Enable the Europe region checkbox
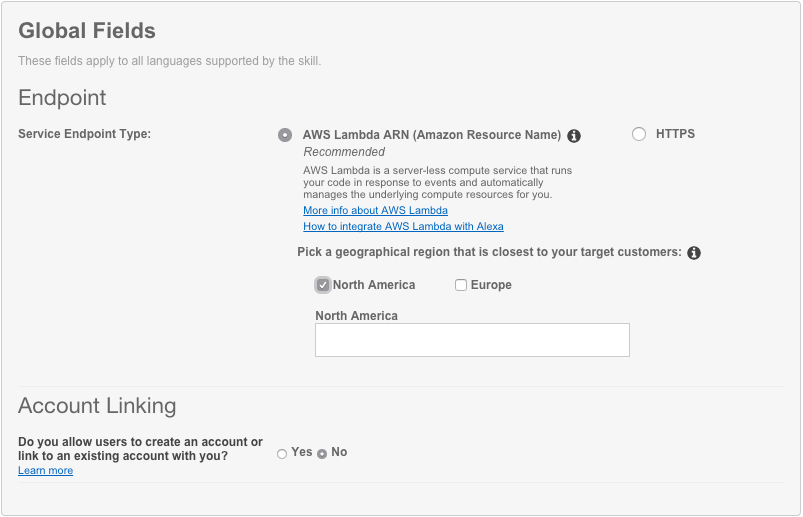The image size is (803, 517). point(461,285)
